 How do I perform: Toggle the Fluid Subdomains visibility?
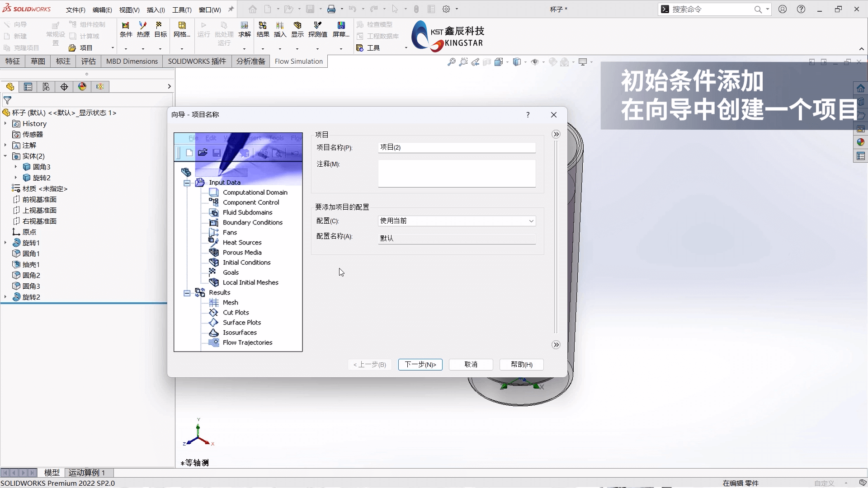tap(248, 212)
